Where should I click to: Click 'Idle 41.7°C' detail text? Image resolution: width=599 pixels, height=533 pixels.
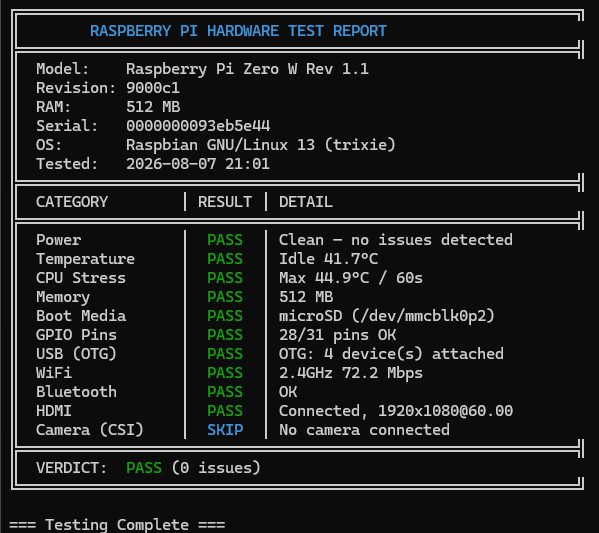[x=329, y=259]
